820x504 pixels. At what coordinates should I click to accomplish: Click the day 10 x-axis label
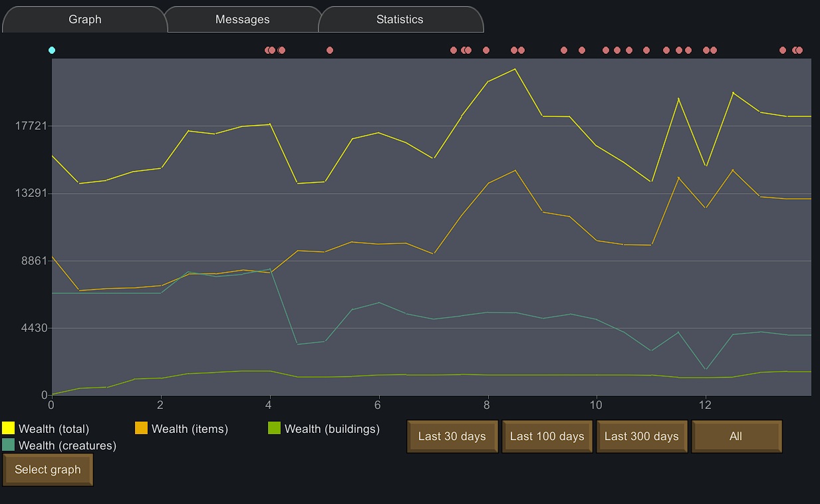tap(596, 404)
